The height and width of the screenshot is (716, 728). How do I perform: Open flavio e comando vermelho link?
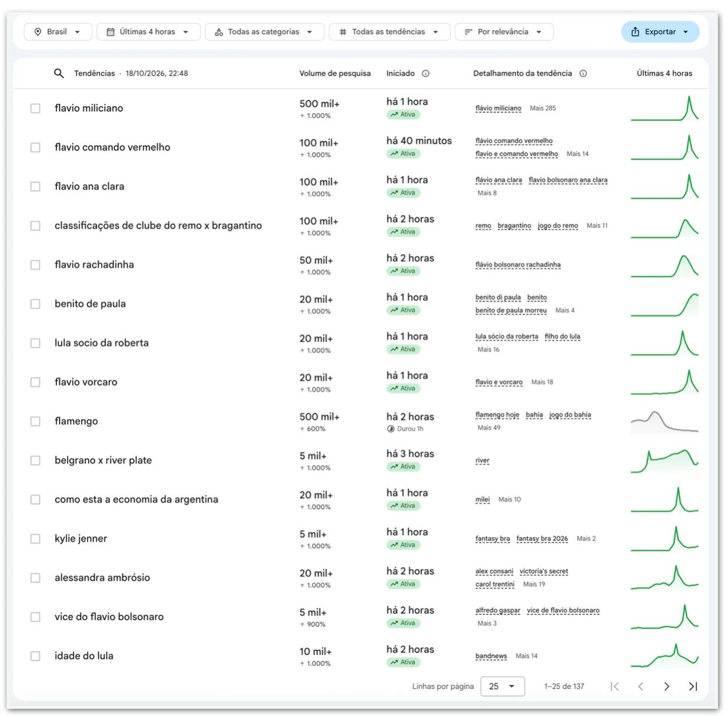click(x=516, y=154)
